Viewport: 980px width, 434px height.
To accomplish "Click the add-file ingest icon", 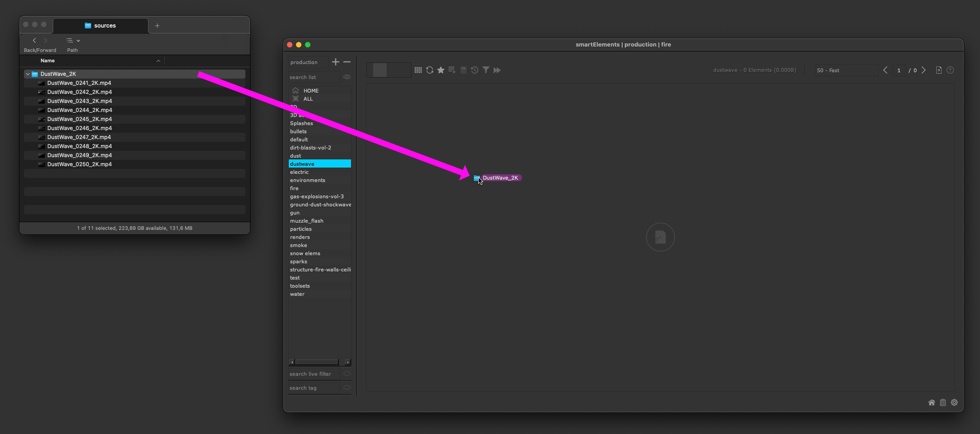I will pyautogui.click(x=938, y=70).
